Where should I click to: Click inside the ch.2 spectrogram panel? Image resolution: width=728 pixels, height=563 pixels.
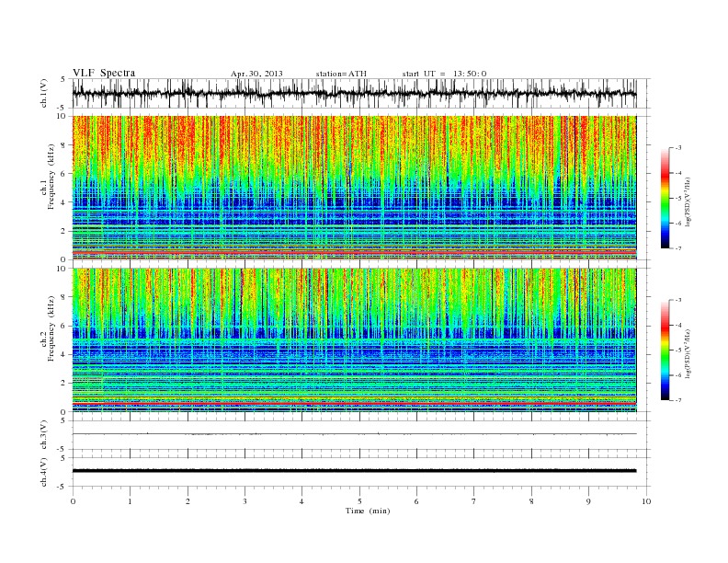(354, 340)
